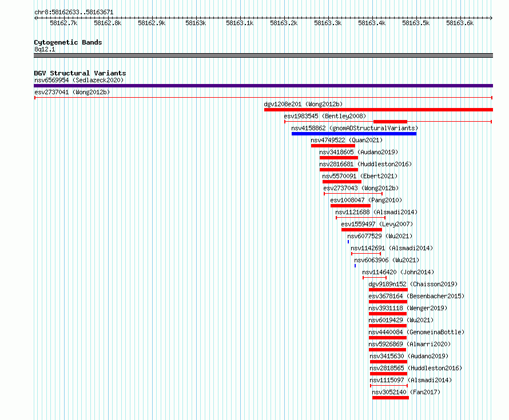
Task: Select the red dgv1208e201 variant bar
Action: (x=379, y=110)
